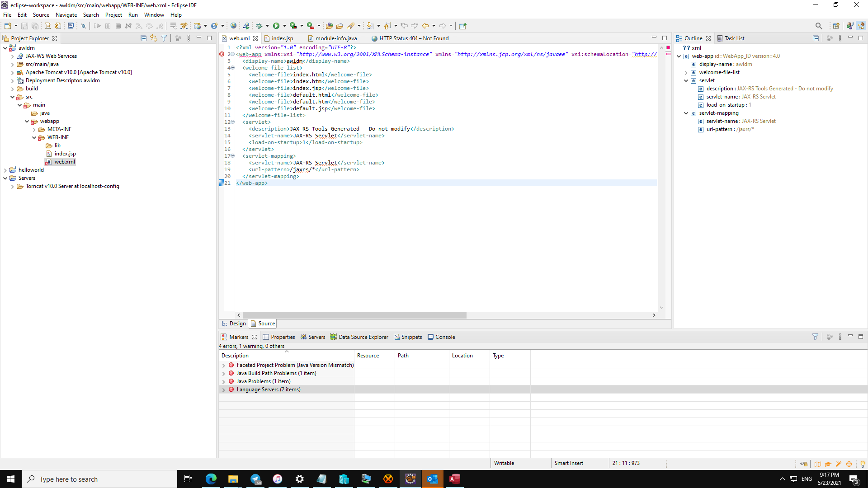Click the Run External Tools icon
Screen dimensions: 868x488
pos(310,26)
